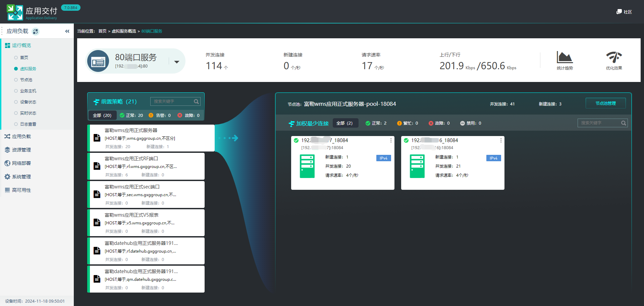The width and height of the screenshot is (644, 306).
Task: Go to 虚拟服务概览 breadcrumb link
Action: (x=124, y=31)
